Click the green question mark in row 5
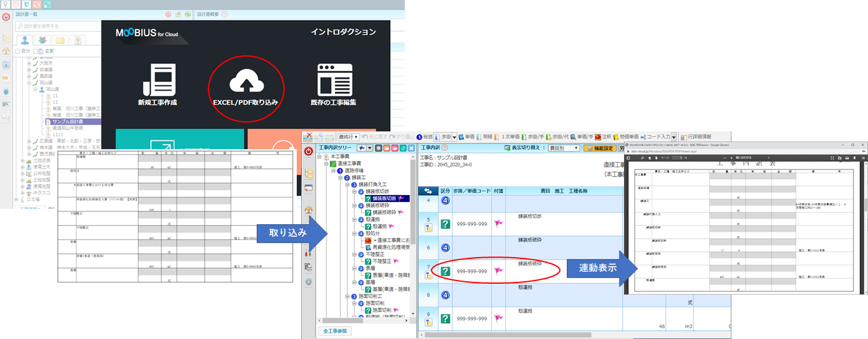This screenshot has height=339, width=868. point(446,223)
